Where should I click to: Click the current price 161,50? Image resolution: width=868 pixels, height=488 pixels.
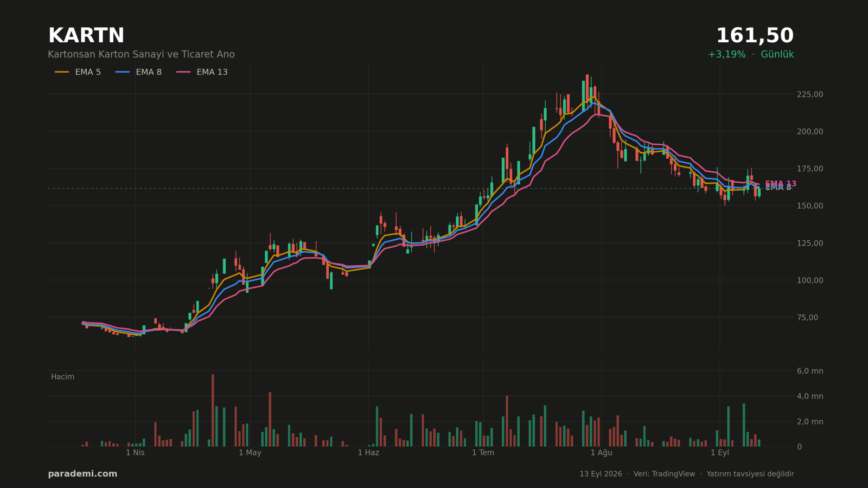click(755, 36)
